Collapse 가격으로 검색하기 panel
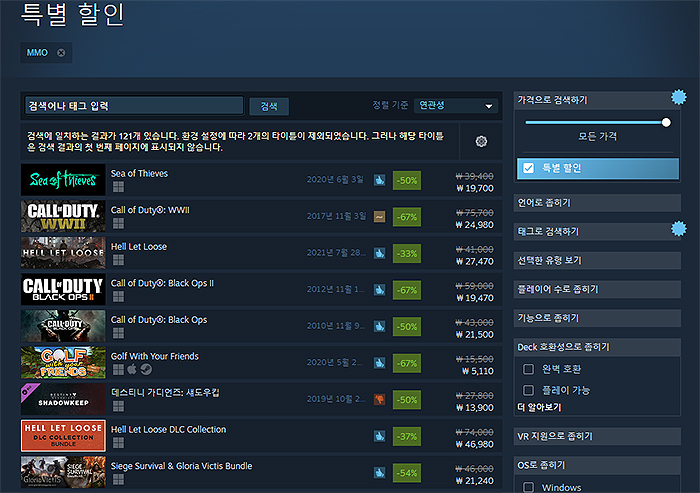This screenshot has width=700, height=493. [597, 100]
